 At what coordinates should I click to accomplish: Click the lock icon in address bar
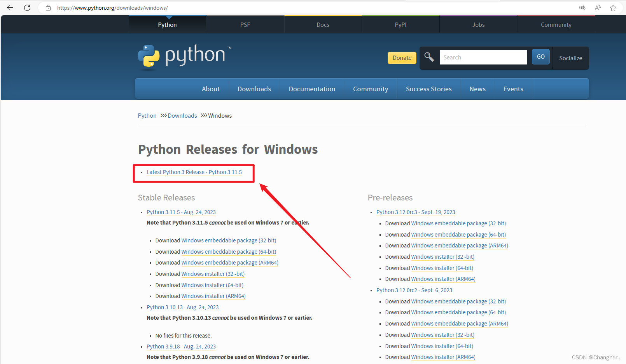click(x=48, y=8)
